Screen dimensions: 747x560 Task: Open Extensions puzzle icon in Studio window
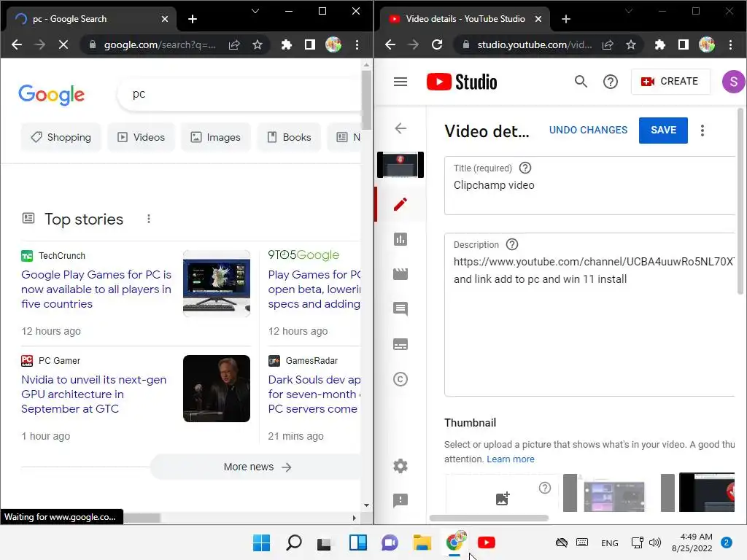(x=659, y=44)
